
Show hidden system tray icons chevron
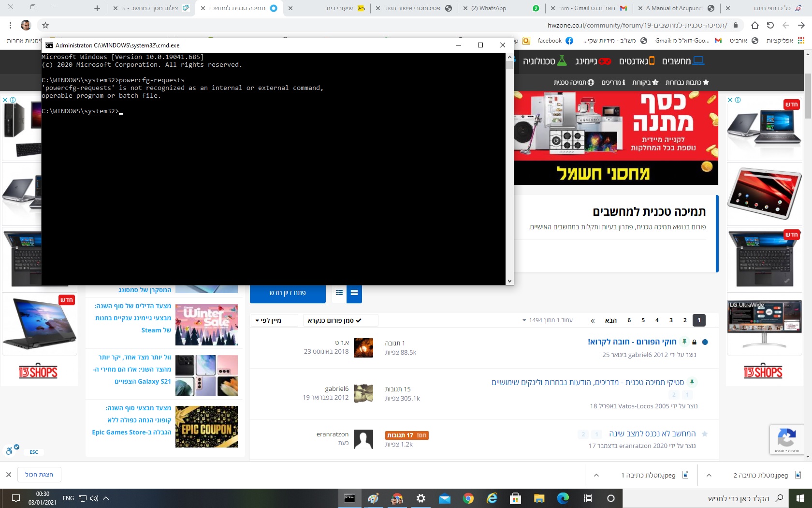coord(106,498)
